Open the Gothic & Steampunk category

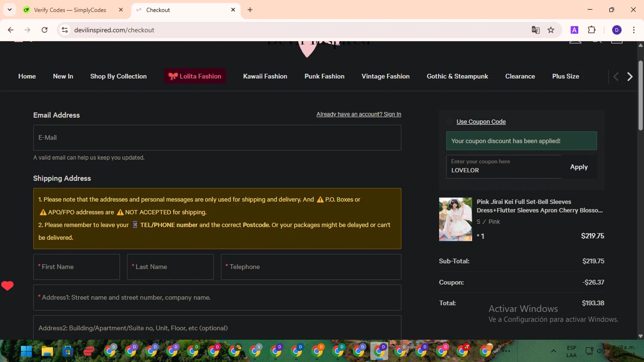[457, 76]
